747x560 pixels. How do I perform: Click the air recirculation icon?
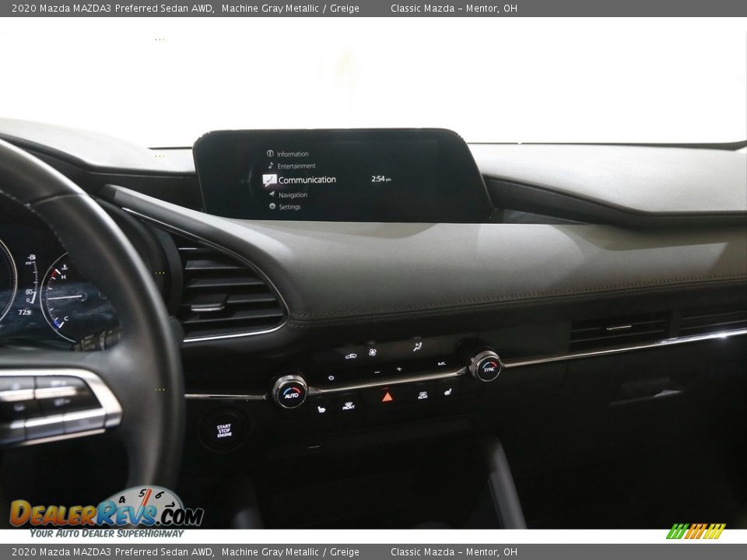[x=351, y=355]
